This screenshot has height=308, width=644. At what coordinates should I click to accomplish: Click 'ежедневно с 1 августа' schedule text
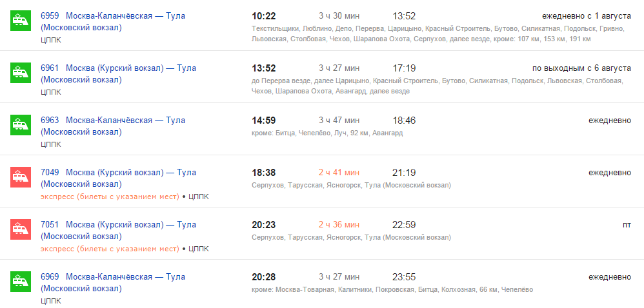click(587, 16)
